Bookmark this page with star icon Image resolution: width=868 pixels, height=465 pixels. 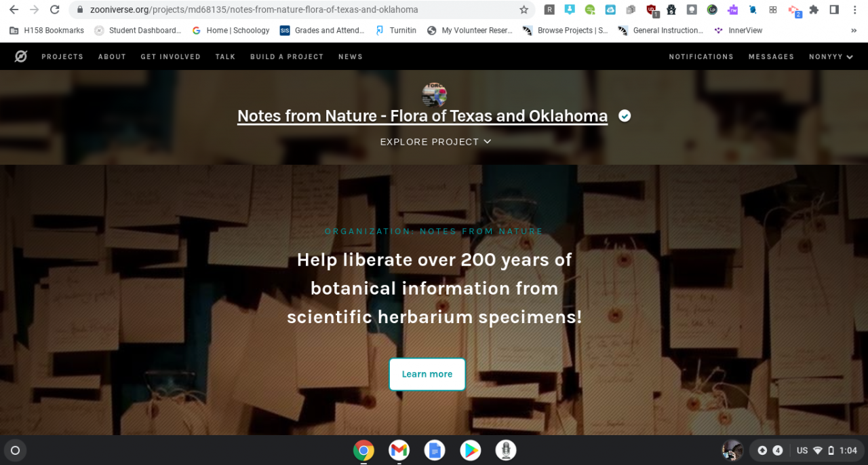coord(524,10)
